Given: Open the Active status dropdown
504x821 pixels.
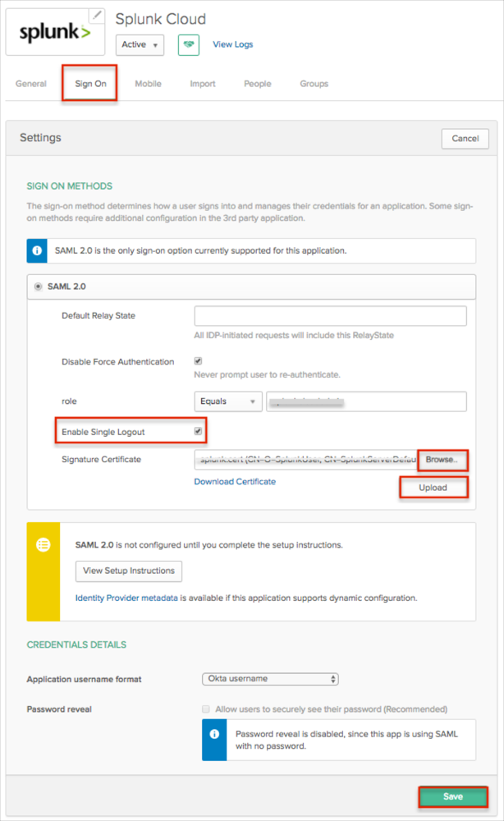Looking at the screenshot, I should point(140,44).
